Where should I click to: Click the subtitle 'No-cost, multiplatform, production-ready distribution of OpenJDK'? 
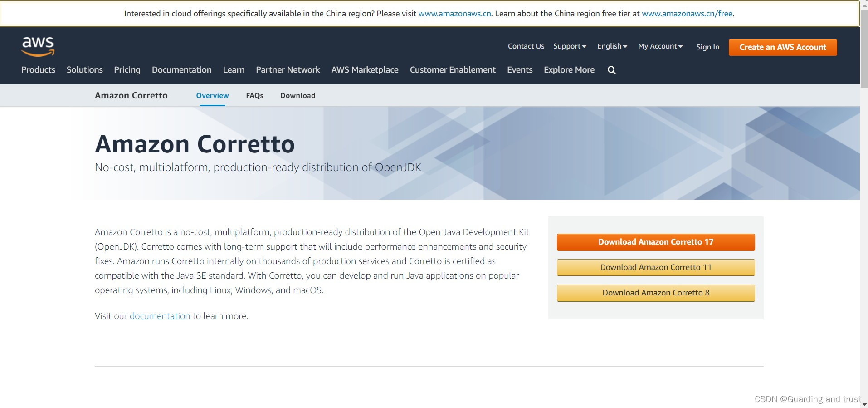[x=258, y=167]
